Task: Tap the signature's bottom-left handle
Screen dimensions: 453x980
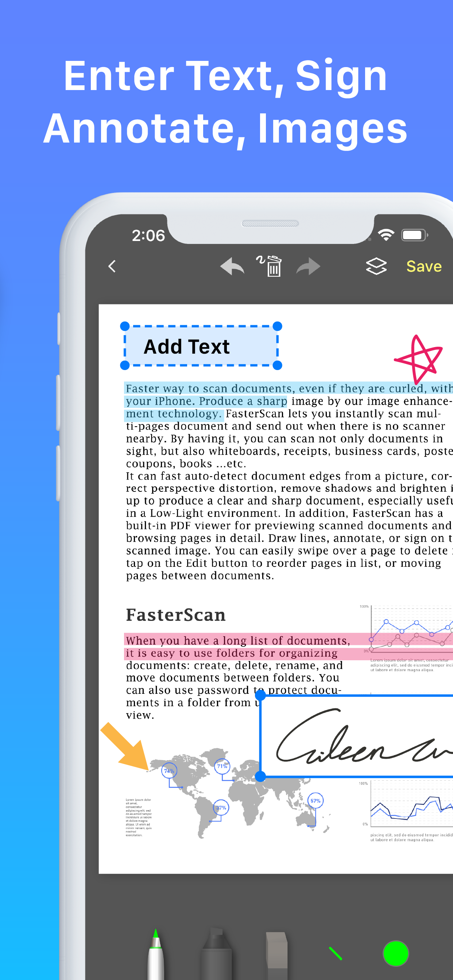Action: click(x=260, y=777)
